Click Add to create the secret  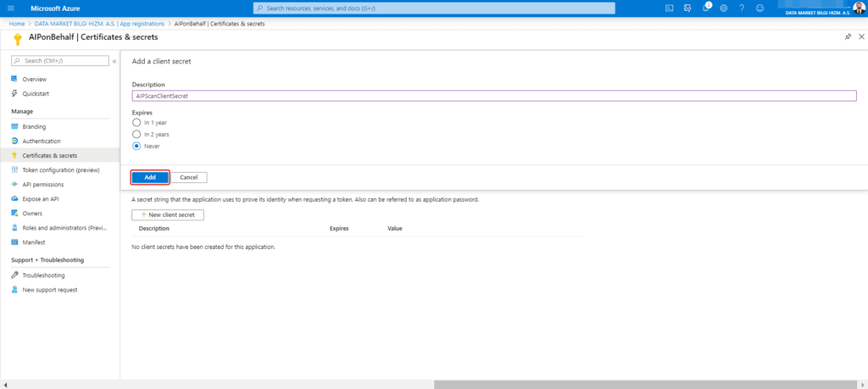point(150,177)
